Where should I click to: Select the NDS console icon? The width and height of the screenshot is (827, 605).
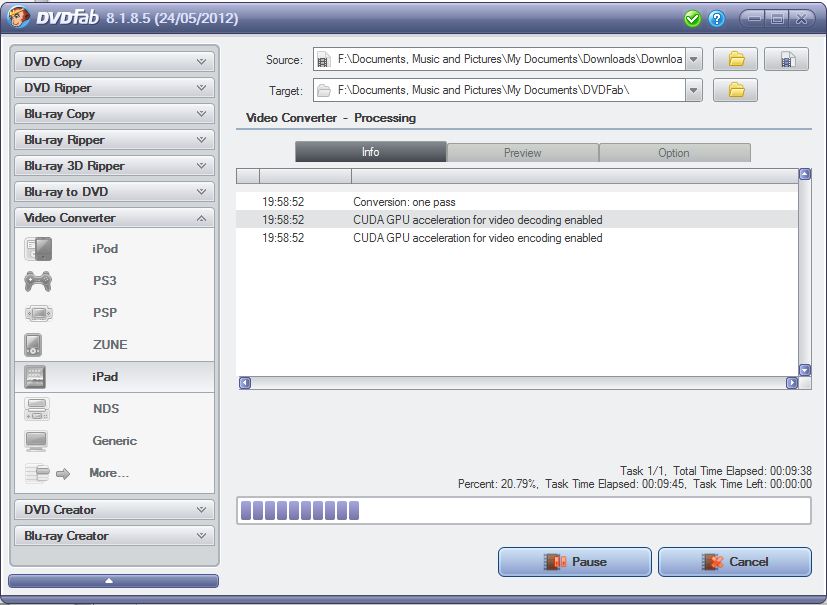click(37, 409)
